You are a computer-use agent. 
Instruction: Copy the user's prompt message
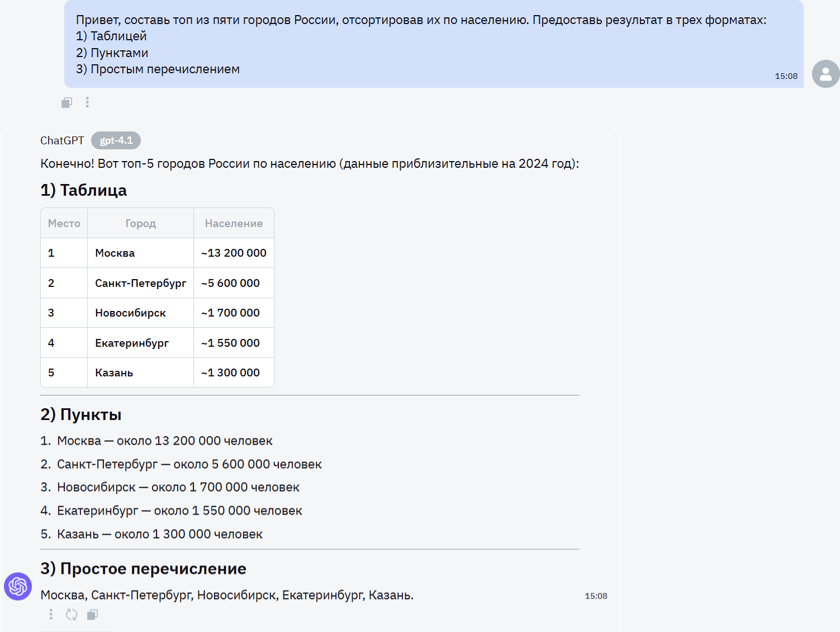67,102
